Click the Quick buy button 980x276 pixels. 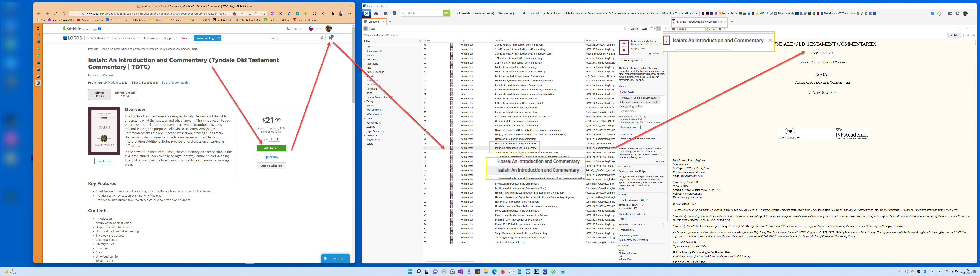coord(271,157)
